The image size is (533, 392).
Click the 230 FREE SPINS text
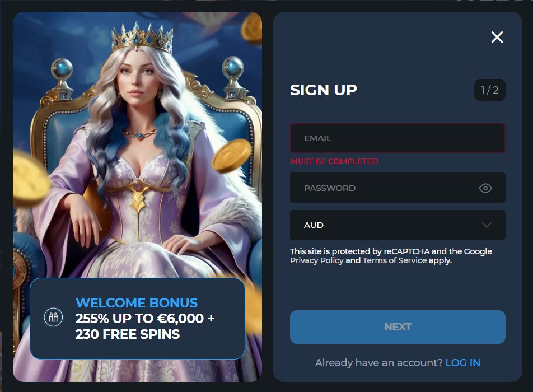(128, 334)
